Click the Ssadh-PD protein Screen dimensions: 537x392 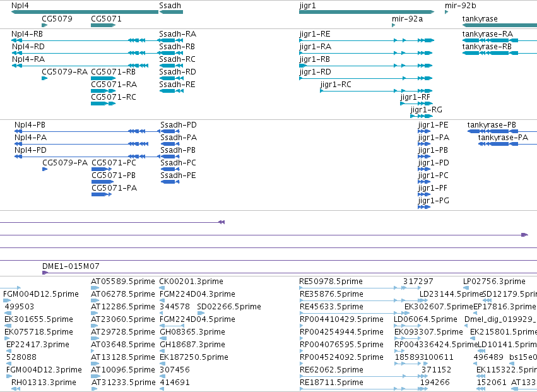tap(170, 131)
